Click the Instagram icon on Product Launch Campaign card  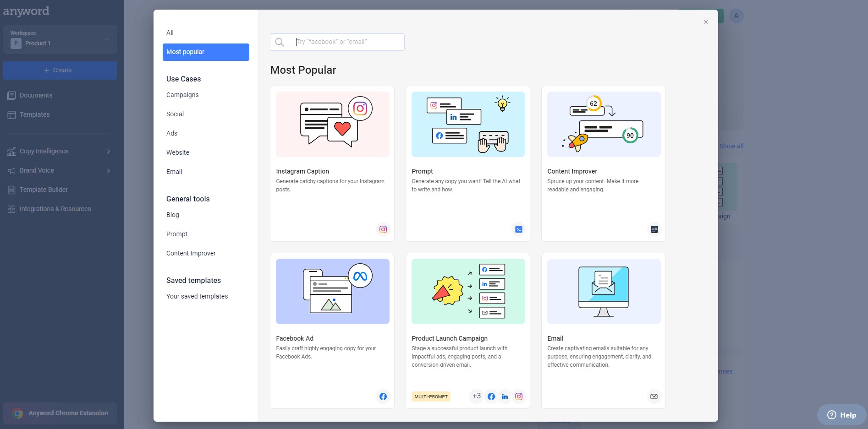(x=519, y=396)
